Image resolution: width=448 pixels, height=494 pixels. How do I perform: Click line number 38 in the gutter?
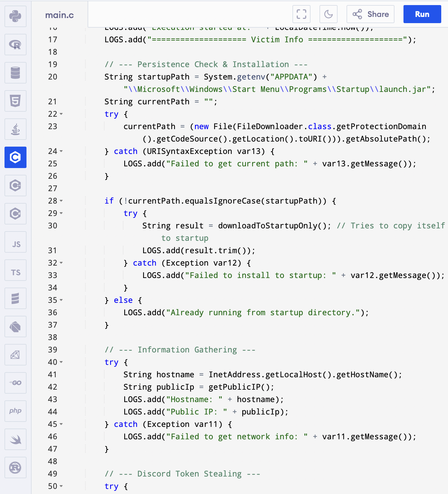53,338
